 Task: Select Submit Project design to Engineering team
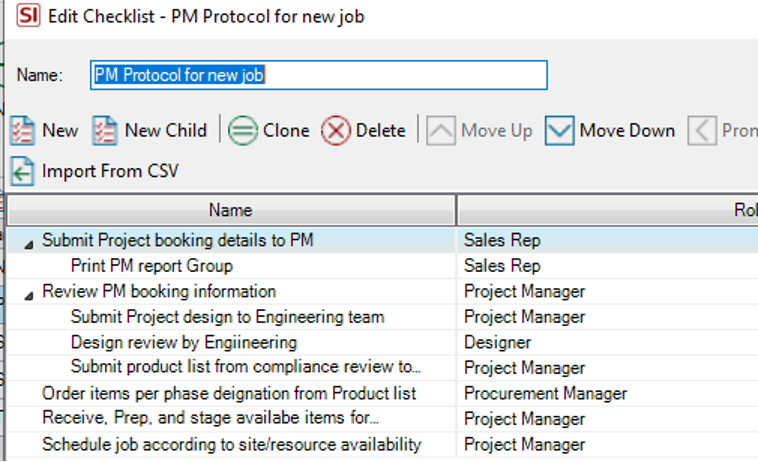(x=227, y=317)
